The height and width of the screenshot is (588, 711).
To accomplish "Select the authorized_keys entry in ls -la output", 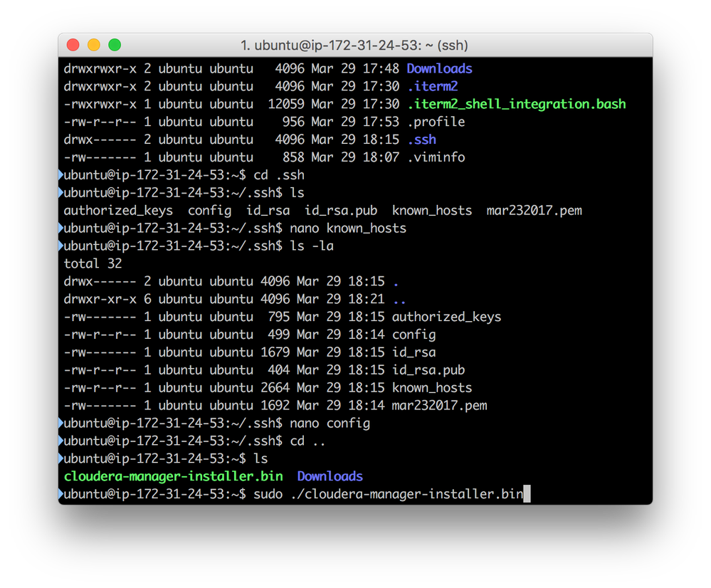I will click(x=447, y=316).
